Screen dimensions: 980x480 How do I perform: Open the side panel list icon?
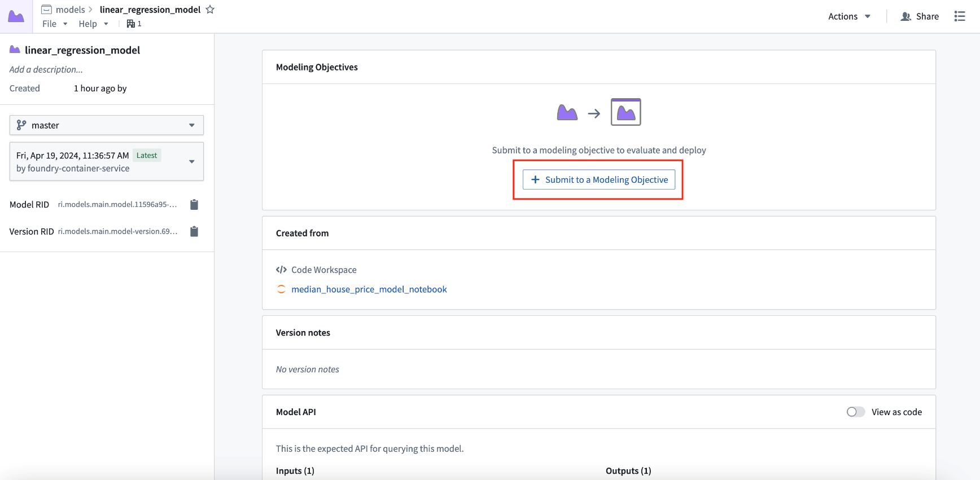click(x=960, y=16)
